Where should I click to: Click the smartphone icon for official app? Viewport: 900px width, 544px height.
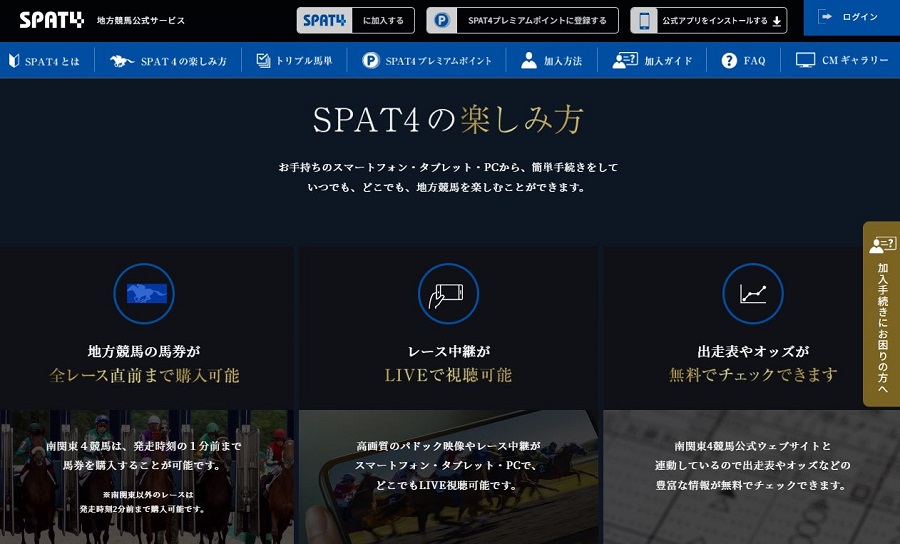coord(644,21)
